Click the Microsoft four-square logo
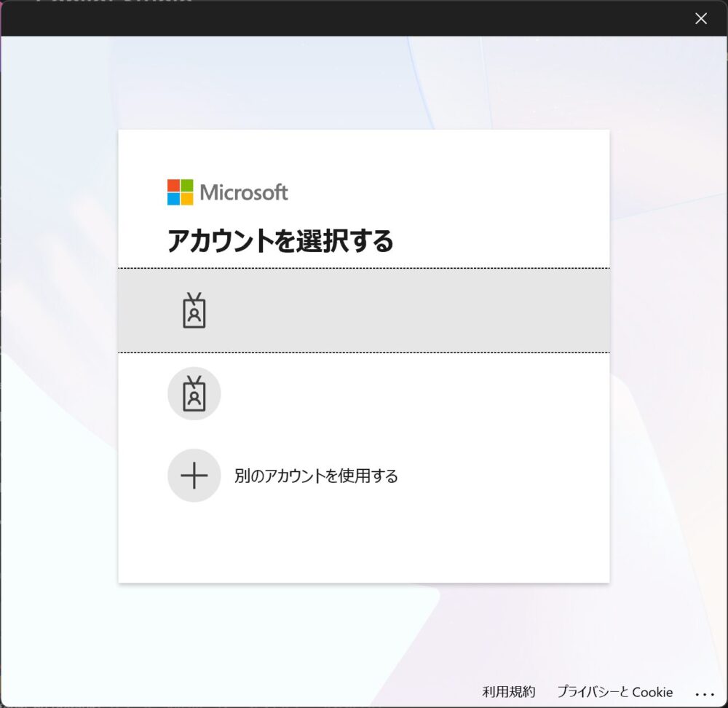The image size is (728, 708). [x=180, y=192]
